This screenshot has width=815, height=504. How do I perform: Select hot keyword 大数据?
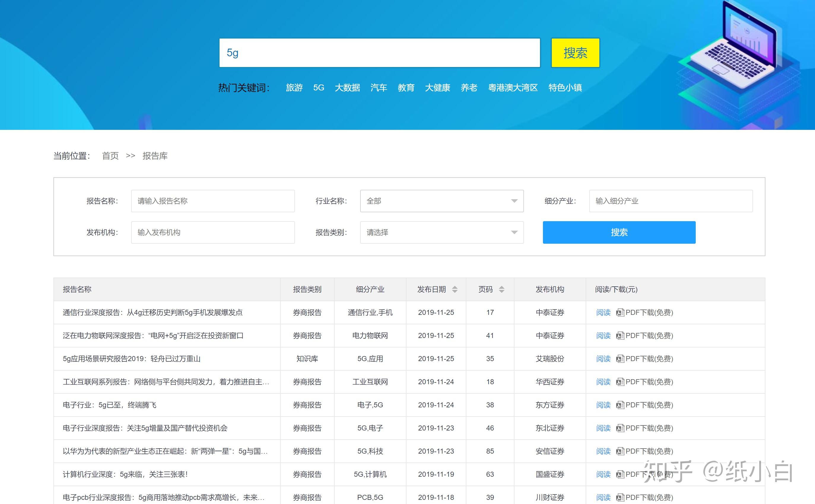coord(347,88)
